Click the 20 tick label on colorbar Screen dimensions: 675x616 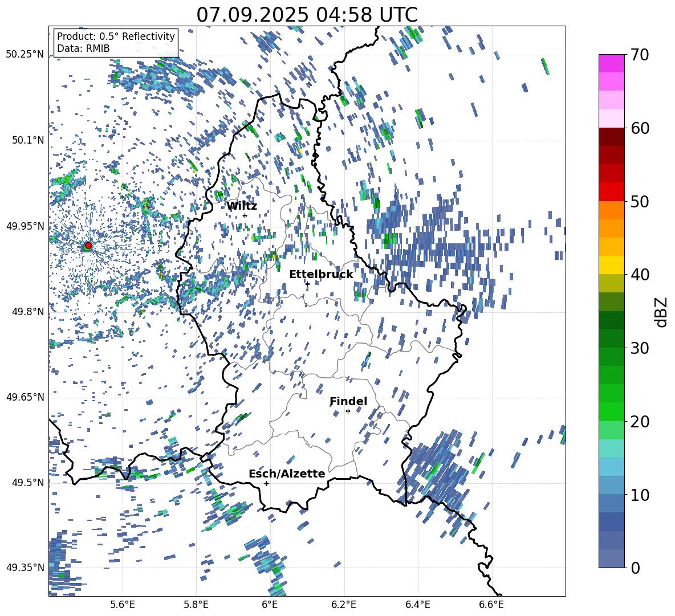pos(640,421)
